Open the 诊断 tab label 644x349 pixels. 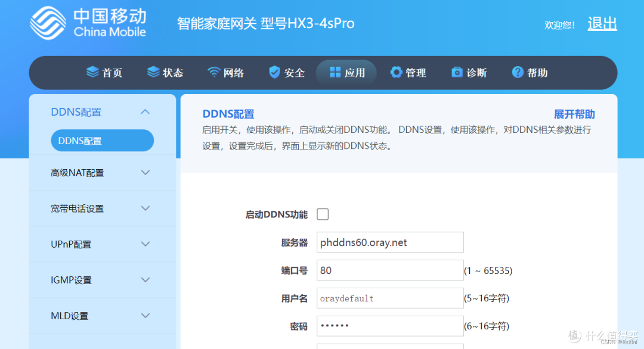476,73
